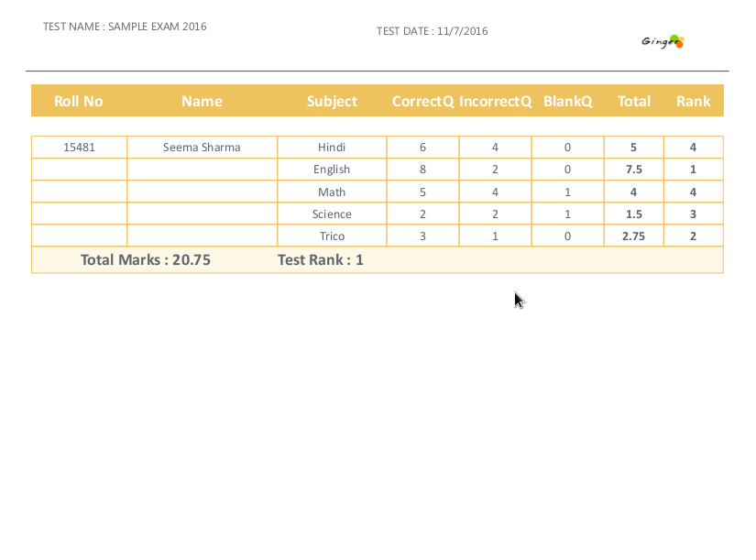The image size is (756, 560).
Task: Click the name Seema Sharma
Action: [202, 147]
